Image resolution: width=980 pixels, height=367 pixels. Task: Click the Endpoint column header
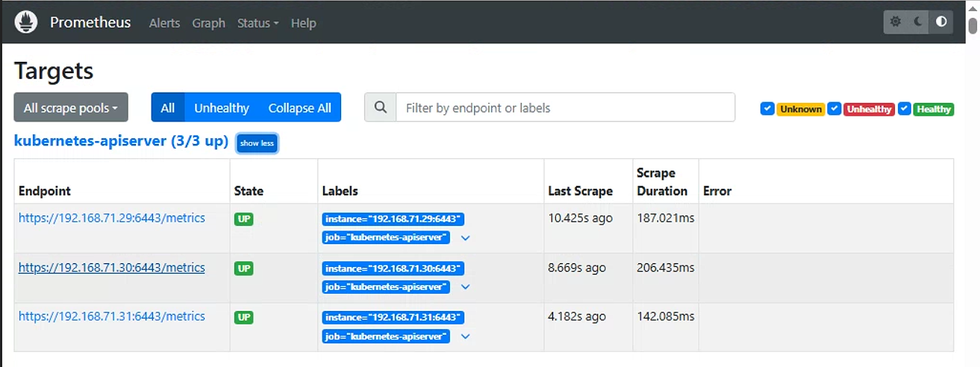point(45,191)
